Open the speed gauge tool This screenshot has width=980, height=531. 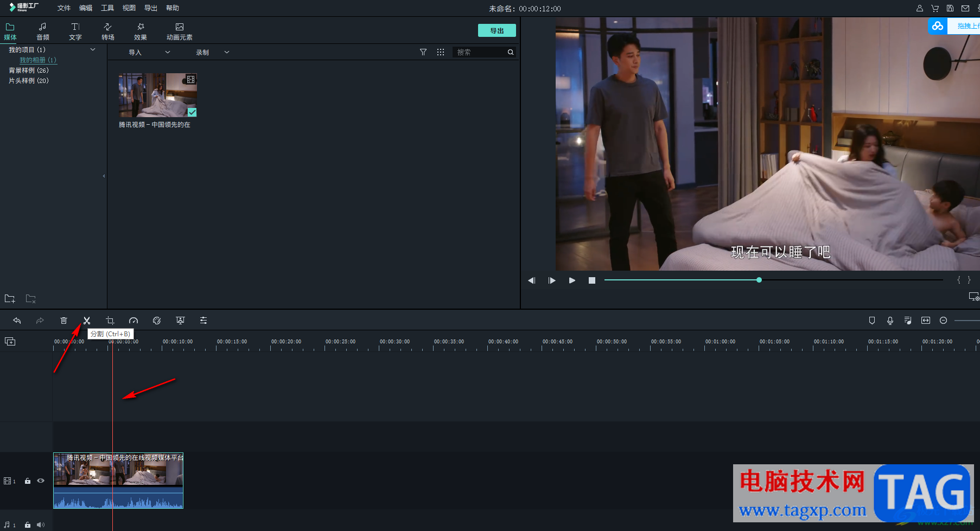coord(133,321)
